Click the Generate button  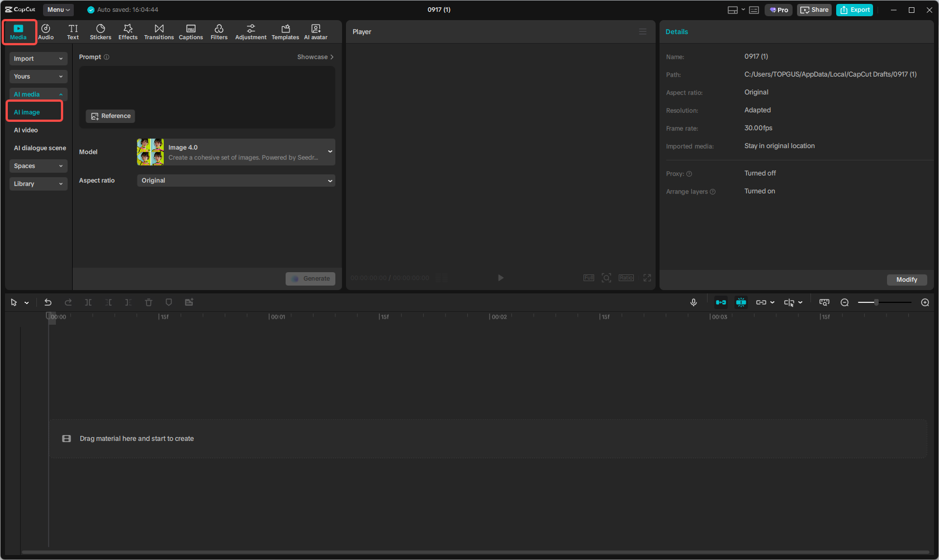click(310, 278)
